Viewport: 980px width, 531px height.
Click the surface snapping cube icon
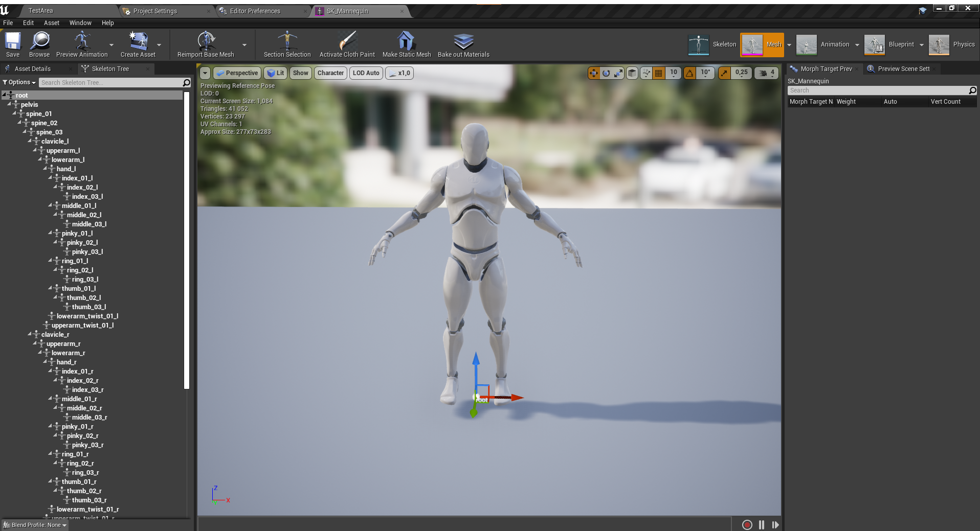(x=632, y=73)
